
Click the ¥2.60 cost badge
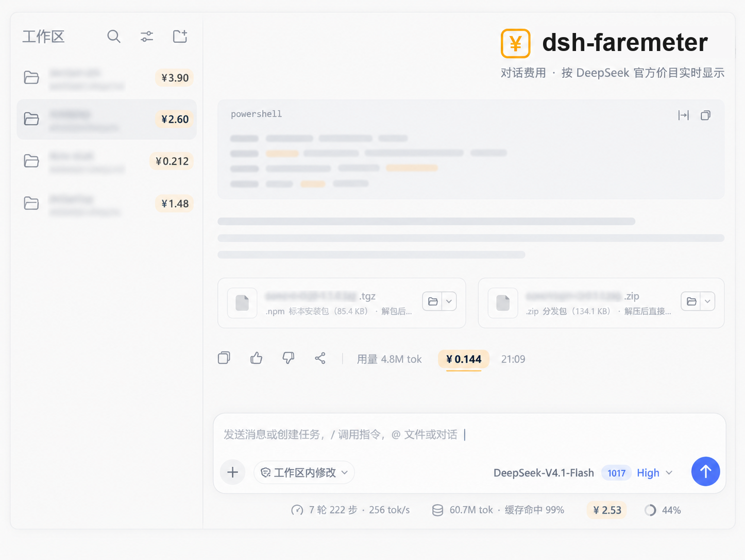click(175, 119)
